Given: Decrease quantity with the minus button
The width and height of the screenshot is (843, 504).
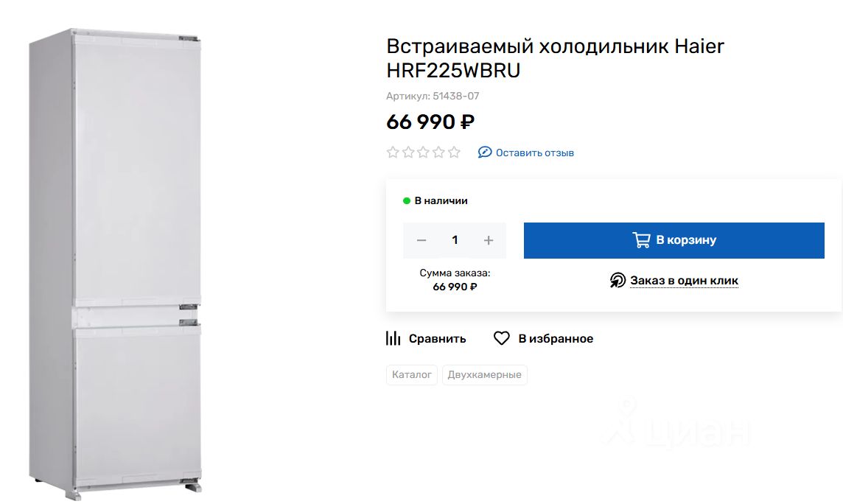Looking at the screenshot, I should pyautogui.click(x=421, y=240).
